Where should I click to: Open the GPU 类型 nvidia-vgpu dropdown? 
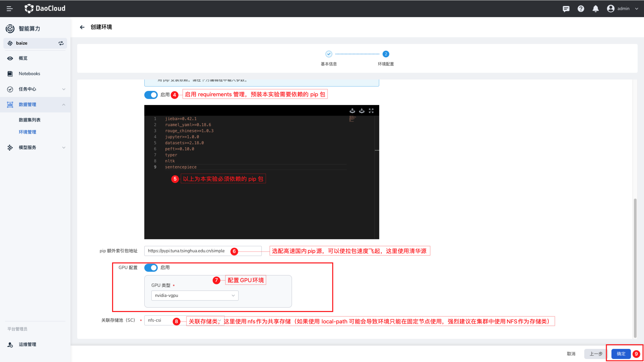coord(195,296)
